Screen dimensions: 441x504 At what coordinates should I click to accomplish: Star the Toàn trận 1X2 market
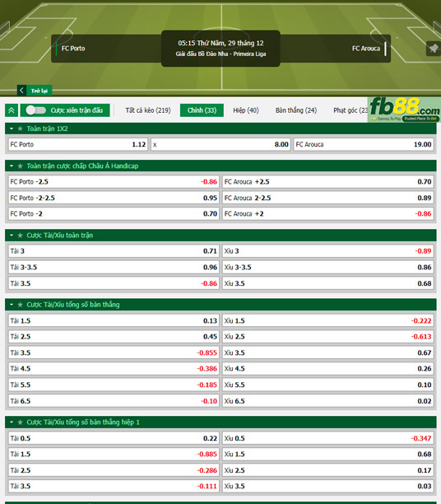coord(20,128)
